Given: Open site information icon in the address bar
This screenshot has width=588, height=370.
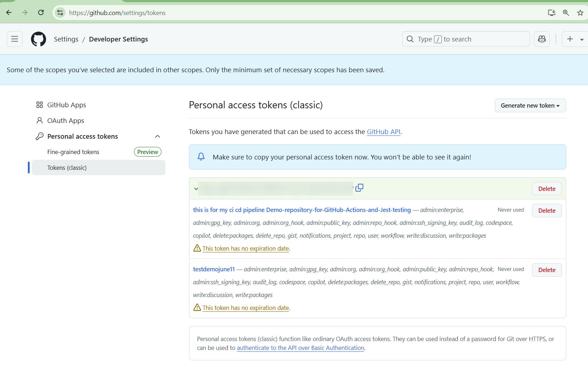Looking at the screenshot, I should [60, 13].
